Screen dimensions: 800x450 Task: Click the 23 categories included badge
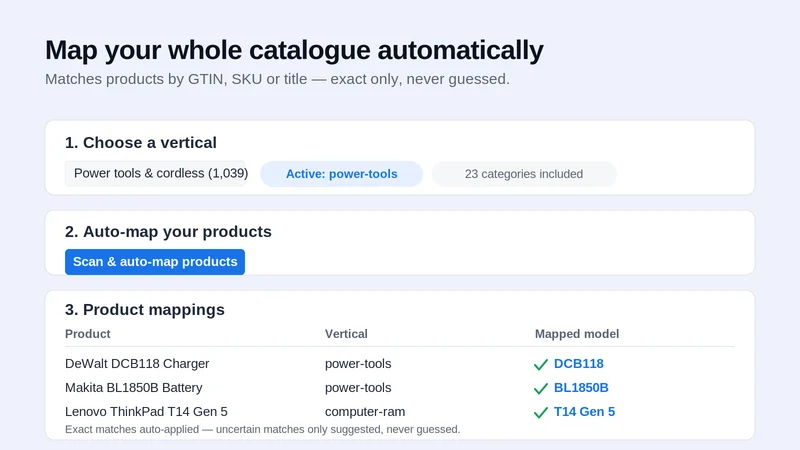524,174
